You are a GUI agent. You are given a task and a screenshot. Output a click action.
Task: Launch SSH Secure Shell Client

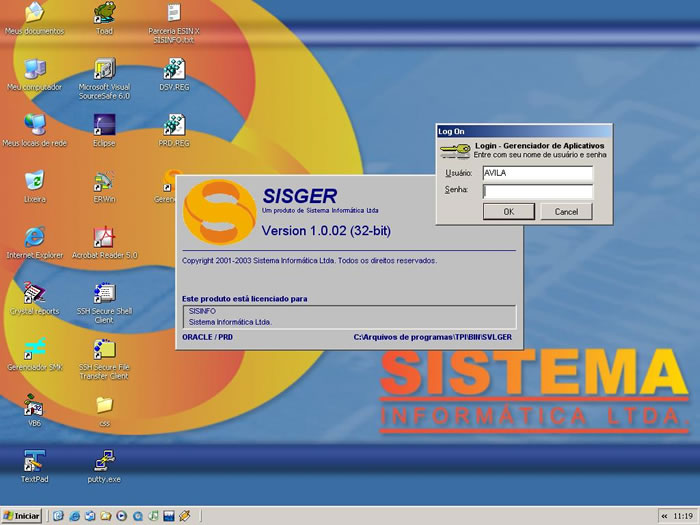point(104,303)
